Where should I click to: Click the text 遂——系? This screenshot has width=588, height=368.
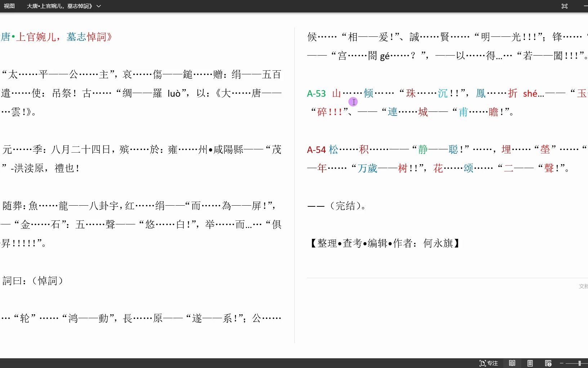tap(212, 319)
